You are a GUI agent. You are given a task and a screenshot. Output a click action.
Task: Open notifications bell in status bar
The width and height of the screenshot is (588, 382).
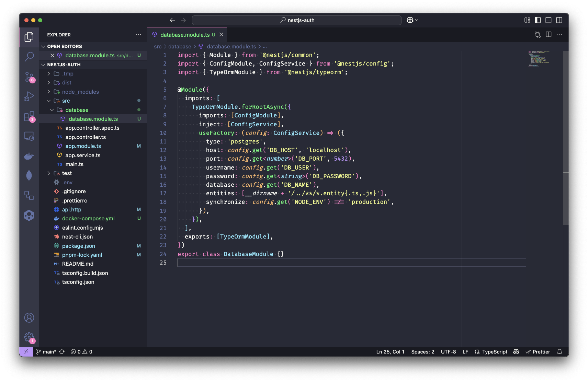point(559,352)
